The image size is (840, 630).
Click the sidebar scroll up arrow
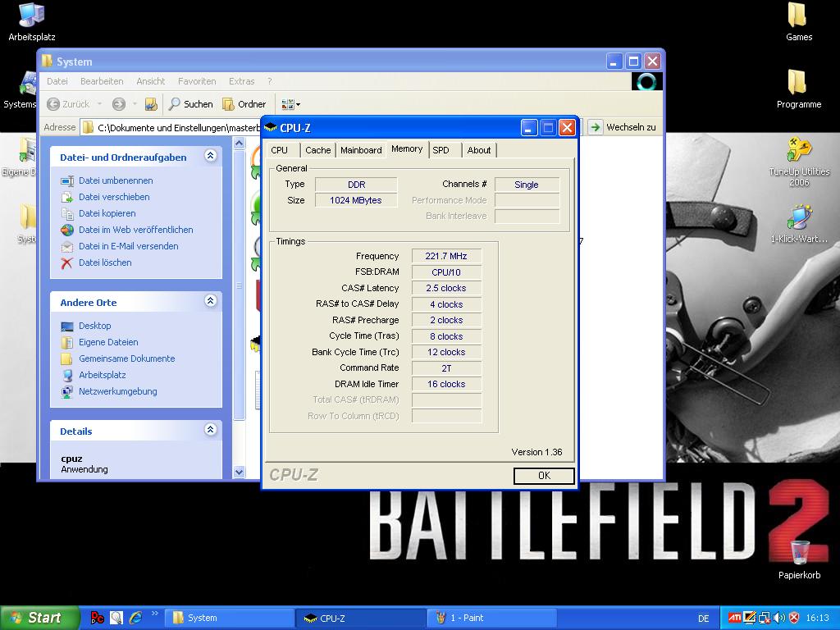coord(239,143)
